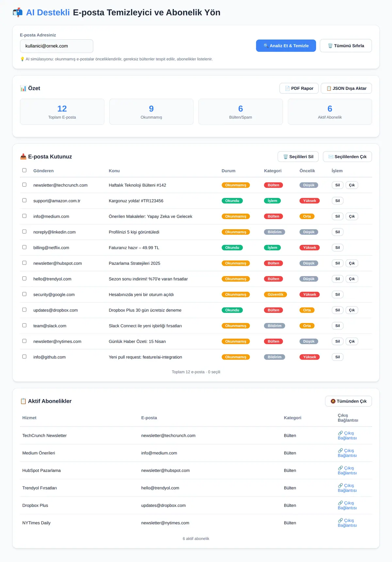Follow NYTimes Daily unsubscribe link

pos(347,523)
